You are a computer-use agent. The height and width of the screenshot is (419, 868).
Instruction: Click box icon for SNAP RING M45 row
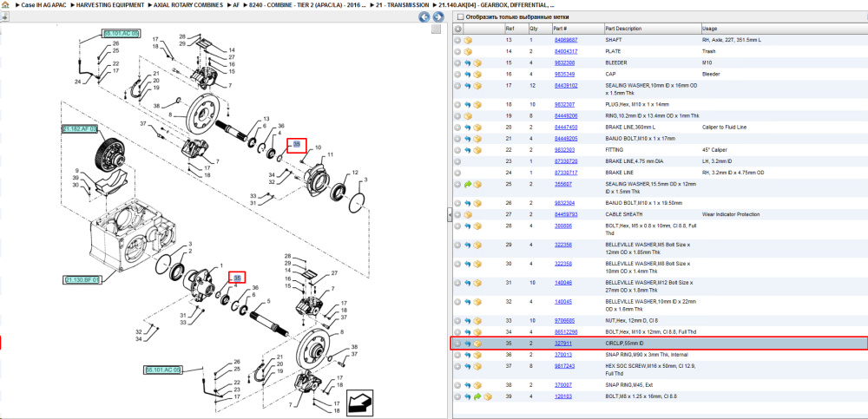[x=477, y=385]
